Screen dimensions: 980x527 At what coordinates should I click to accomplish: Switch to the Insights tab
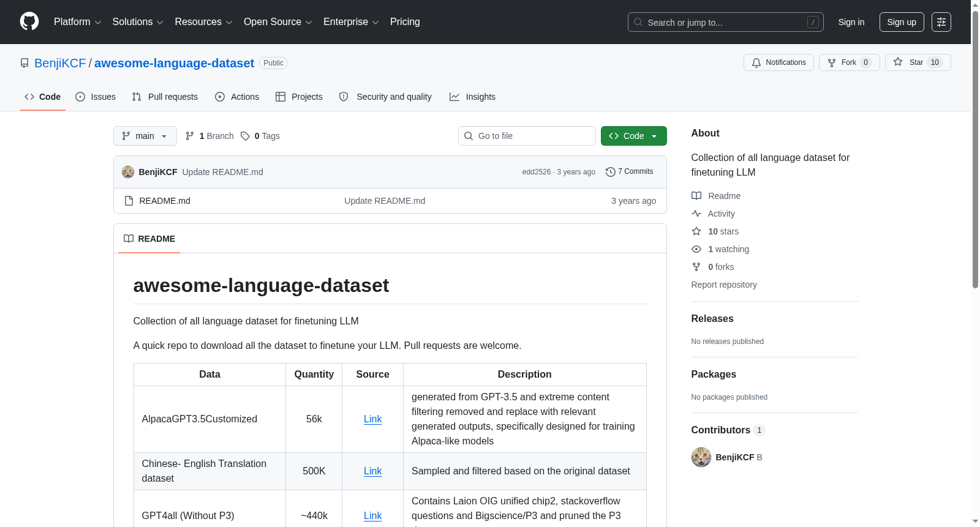[472, 97]
